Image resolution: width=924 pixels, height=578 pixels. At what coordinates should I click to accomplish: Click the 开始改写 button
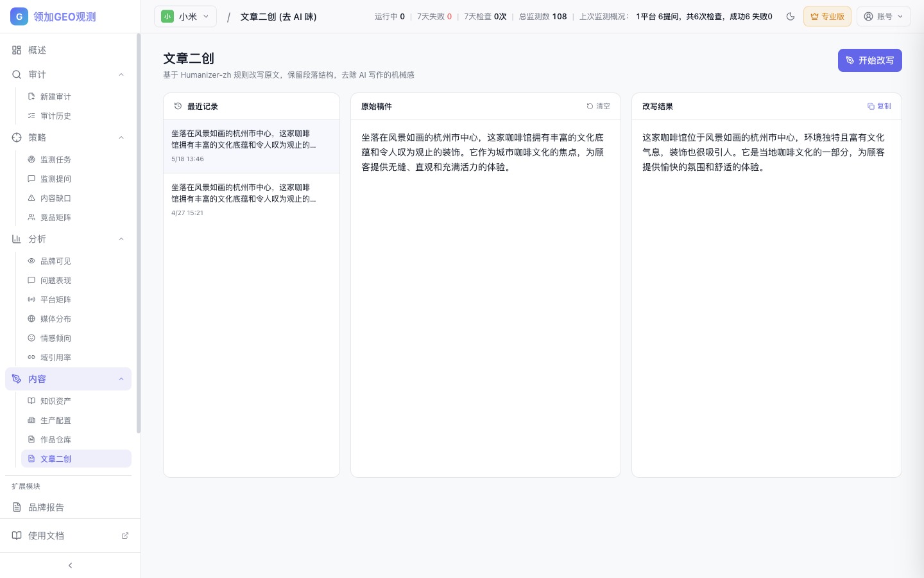(x=869, y=60)
